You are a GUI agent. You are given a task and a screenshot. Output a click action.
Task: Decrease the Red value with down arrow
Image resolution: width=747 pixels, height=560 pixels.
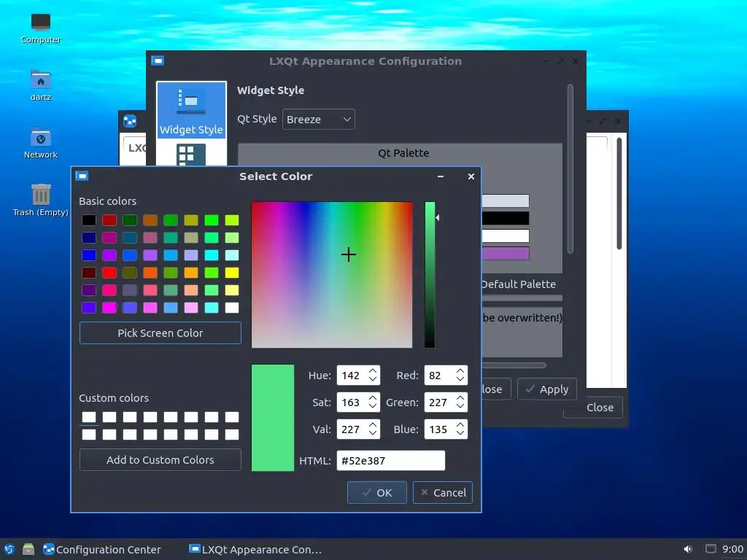click(460, 379)
